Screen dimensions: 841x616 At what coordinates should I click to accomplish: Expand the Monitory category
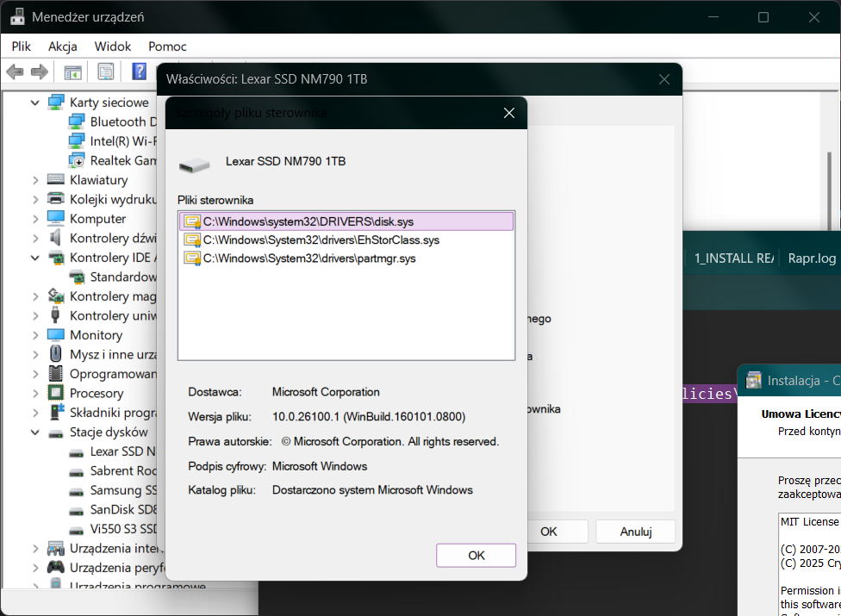[35, 335]
